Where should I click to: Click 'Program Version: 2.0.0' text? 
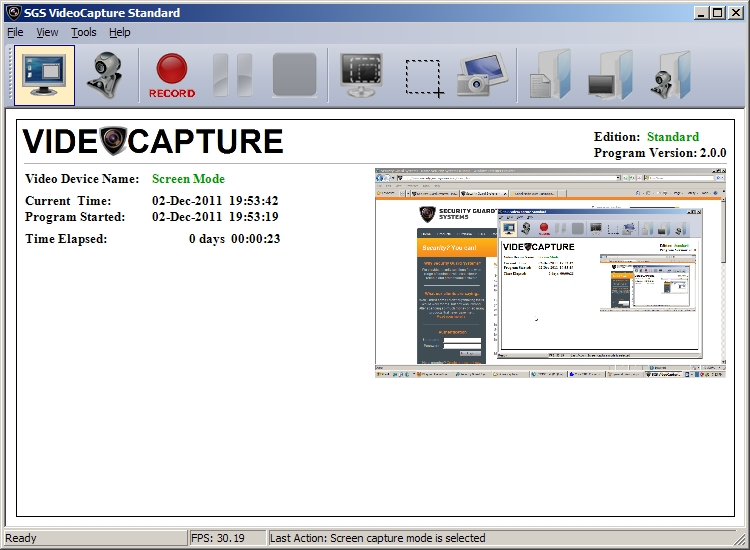point(660,153)
